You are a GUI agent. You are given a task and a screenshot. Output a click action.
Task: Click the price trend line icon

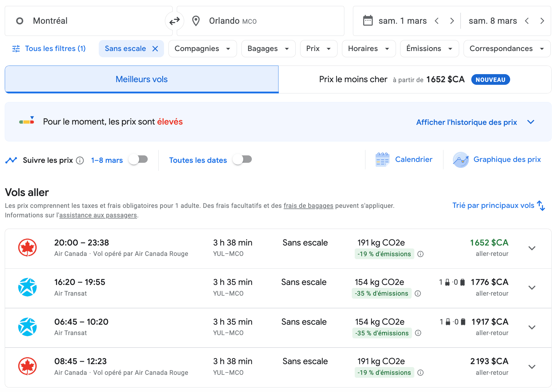11,160
